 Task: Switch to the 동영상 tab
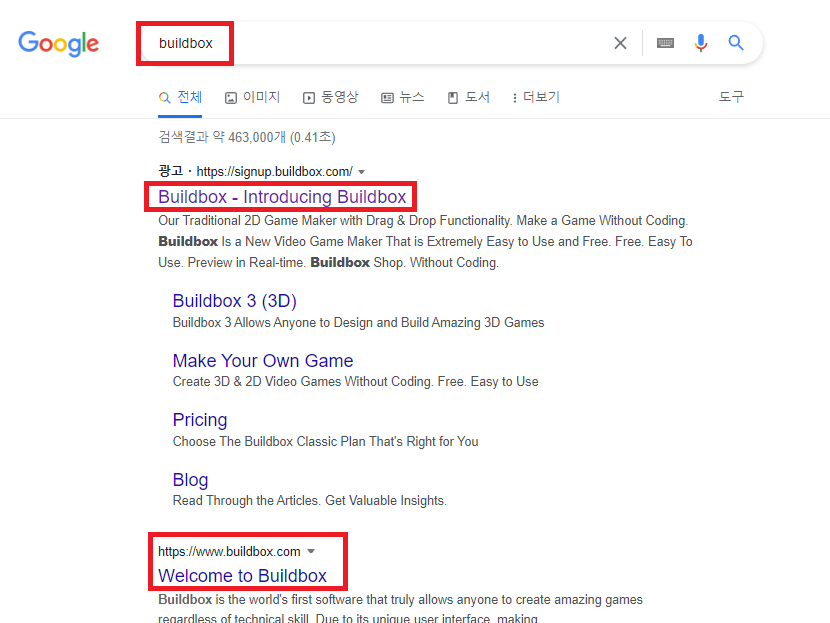point(330,97)
